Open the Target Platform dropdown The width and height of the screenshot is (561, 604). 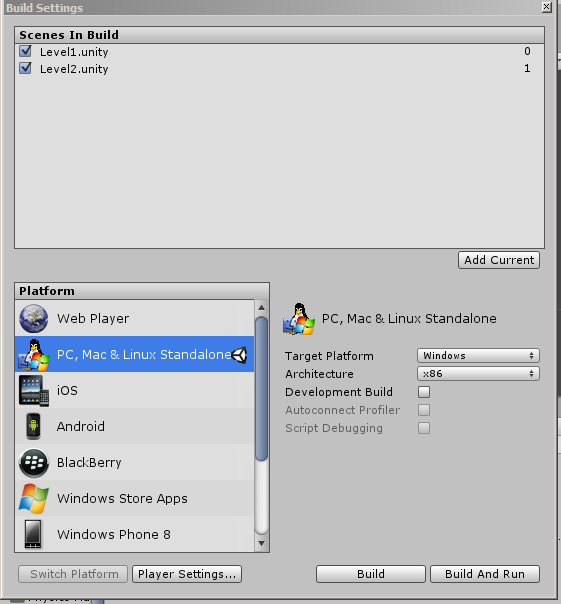coord(478,356)
